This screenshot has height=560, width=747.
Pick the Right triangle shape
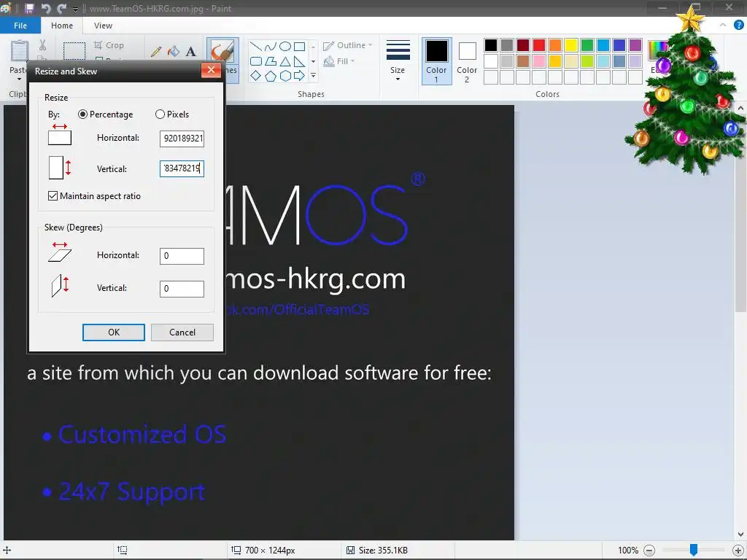point(299,61)
